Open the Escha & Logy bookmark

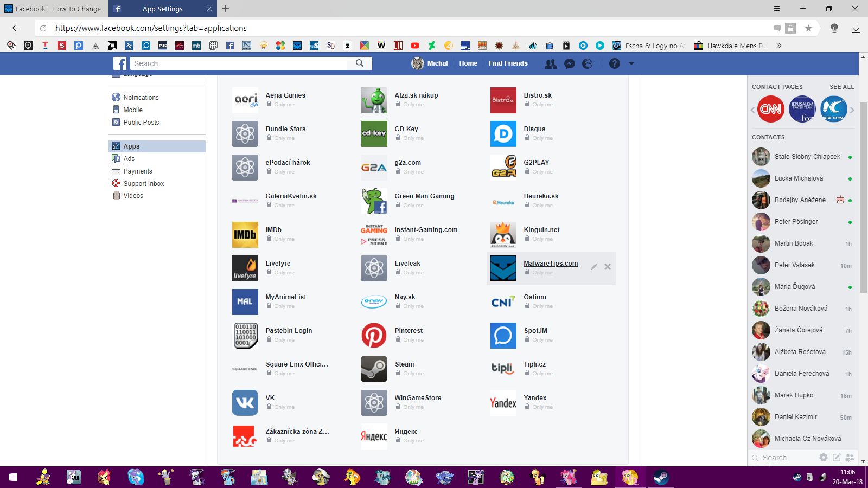click(x=649, y=46)
